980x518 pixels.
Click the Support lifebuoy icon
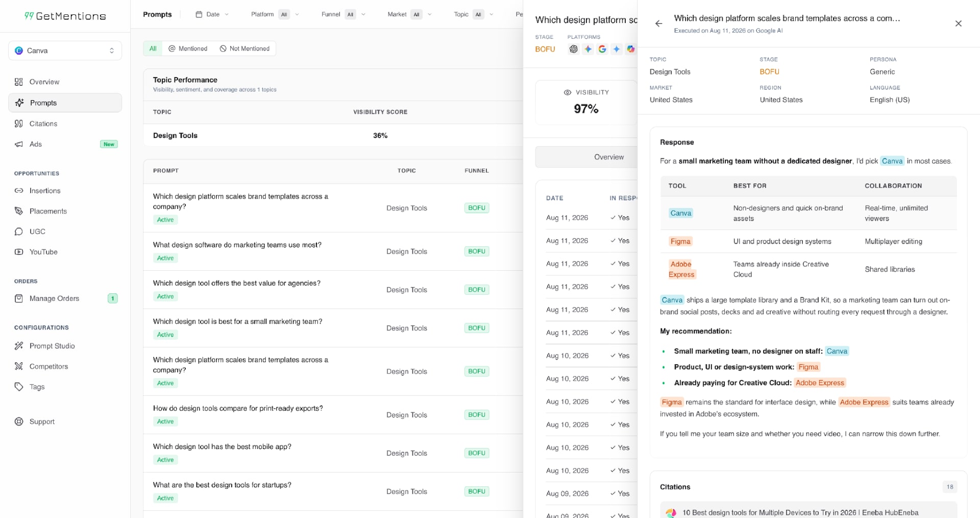tap(19, 421)
